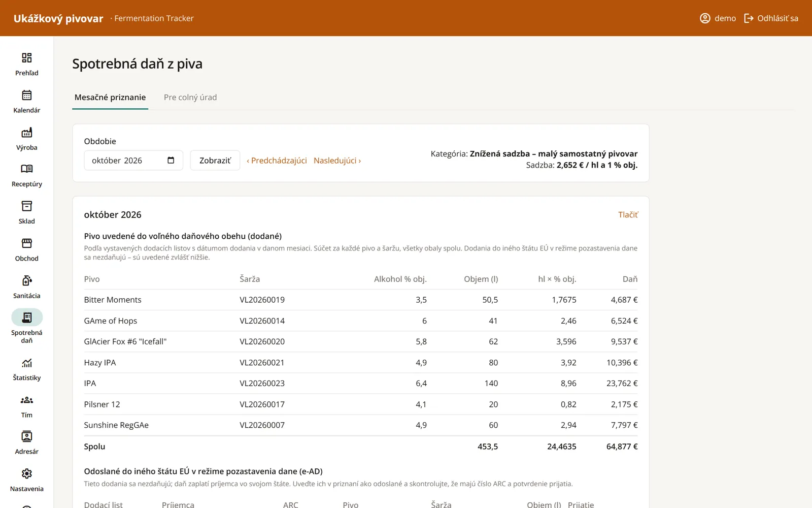
Task: Open the Sklad storage icon
Action: pos(27,206)
